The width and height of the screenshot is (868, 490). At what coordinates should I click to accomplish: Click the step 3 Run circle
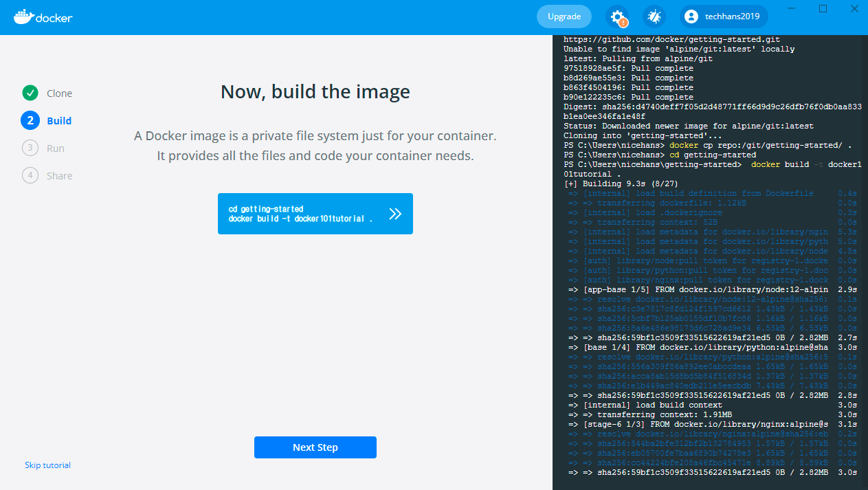tap(30, 148)
